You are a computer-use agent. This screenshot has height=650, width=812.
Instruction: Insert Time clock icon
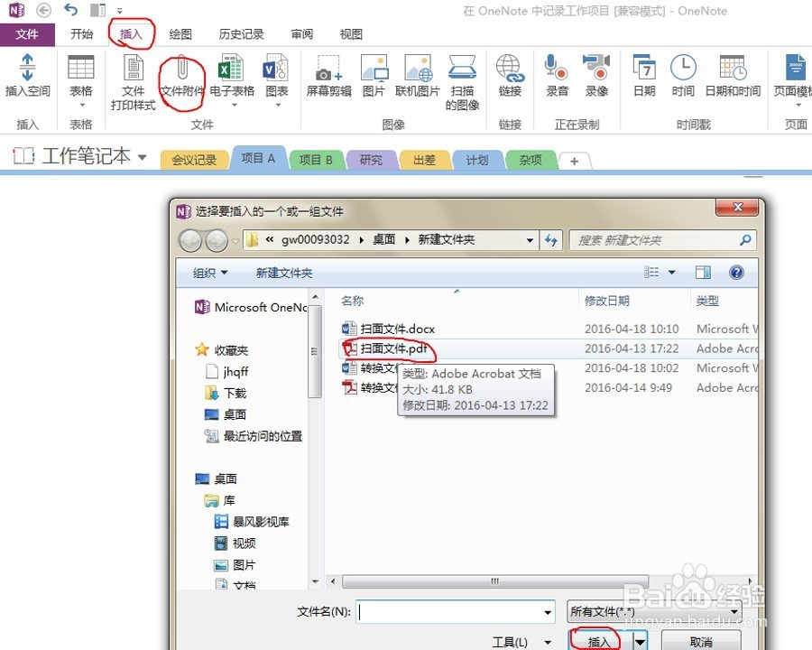pyautogui.click(x=683, y=68)
